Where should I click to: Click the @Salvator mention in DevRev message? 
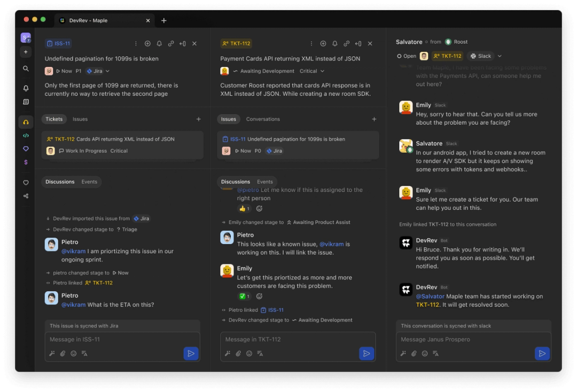430,296
